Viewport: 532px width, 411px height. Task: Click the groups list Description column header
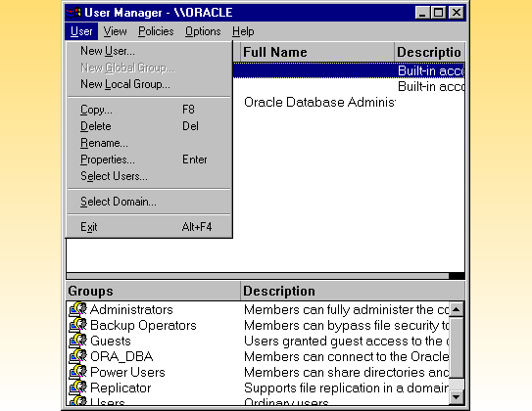[x=352, y=291]
